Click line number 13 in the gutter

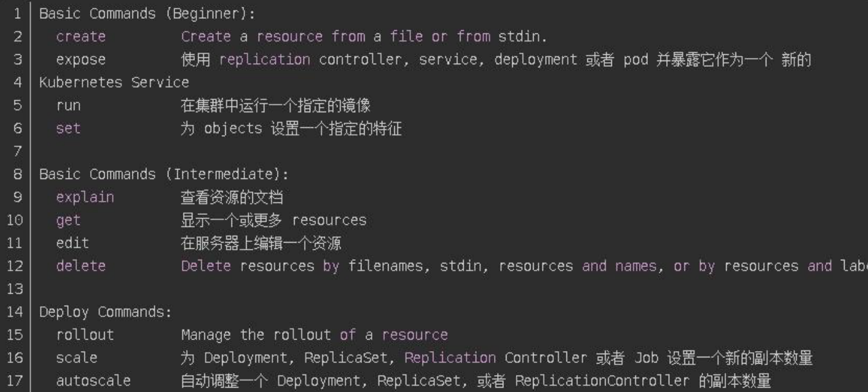click(15, 289)
